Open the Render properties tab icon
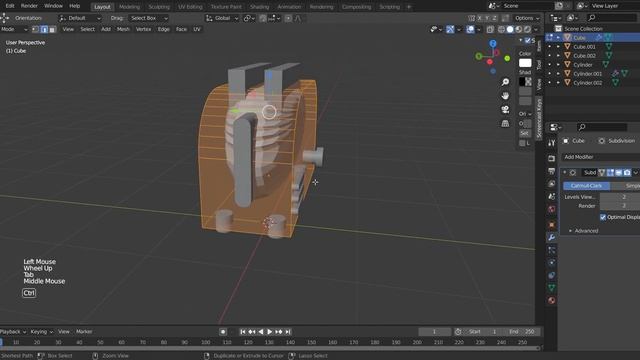Image resolution: width=640 pixels, height=360 pixels. 551,158
